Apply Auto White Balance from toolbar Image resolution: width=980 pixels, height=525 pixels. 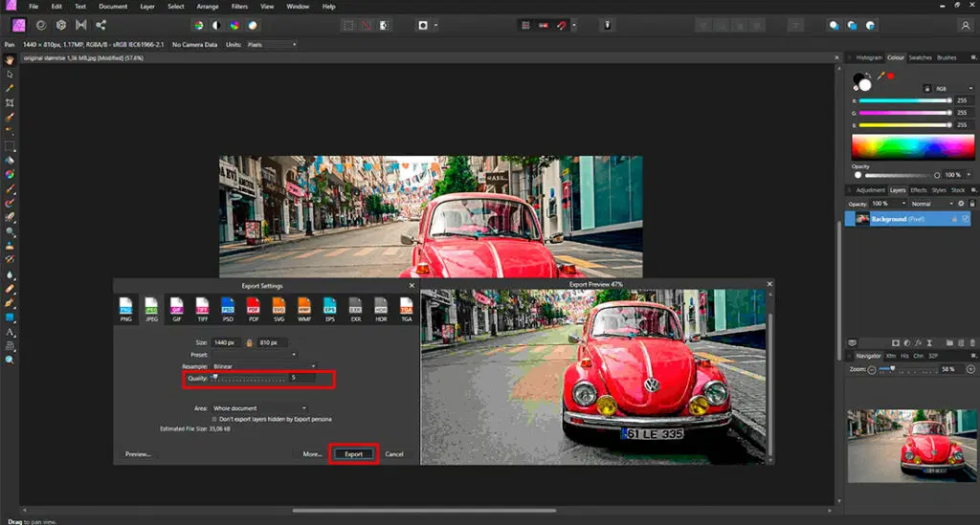[253, 26]
